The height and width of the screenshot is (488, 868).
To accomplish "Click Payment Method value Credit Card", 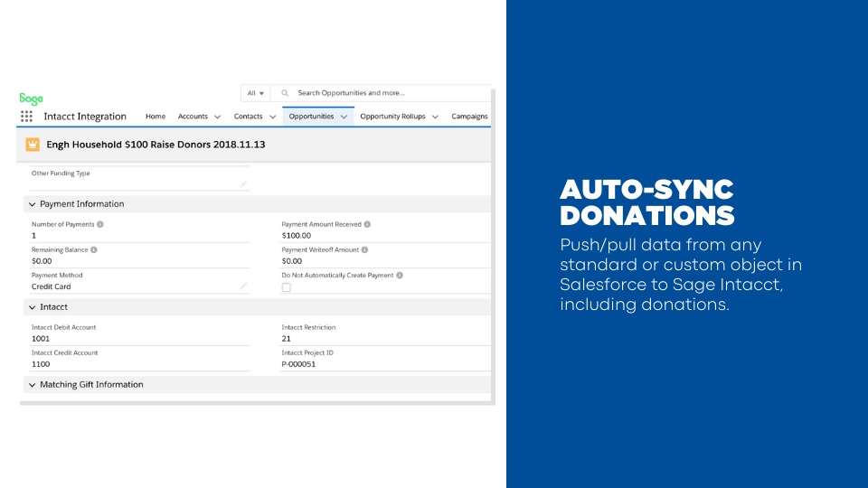I will (51, 286).
